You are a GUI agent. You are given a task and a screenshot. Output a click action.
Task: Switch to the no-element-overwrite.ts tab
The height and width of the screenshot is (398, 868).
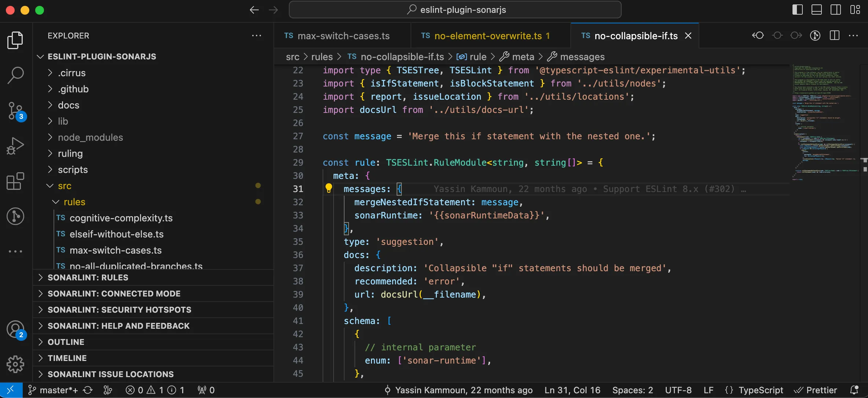tap(491, 36)
